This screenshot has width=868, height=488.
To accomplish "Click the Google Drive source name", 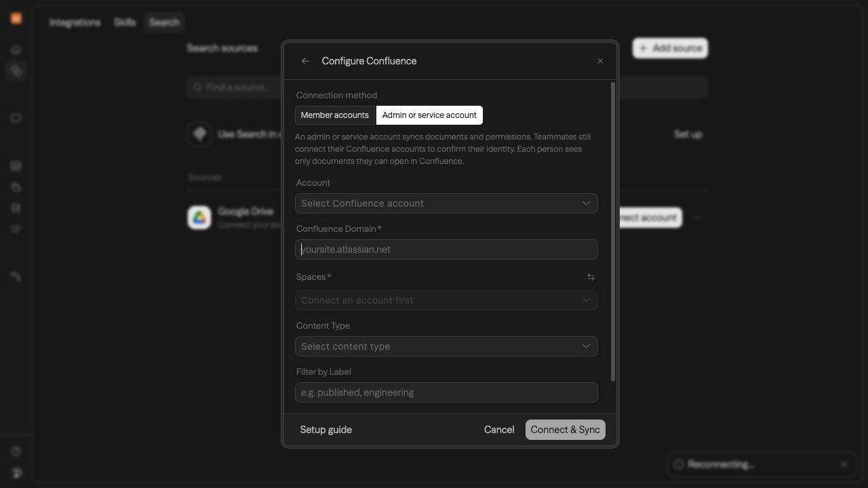I will (x=245, y=211).
